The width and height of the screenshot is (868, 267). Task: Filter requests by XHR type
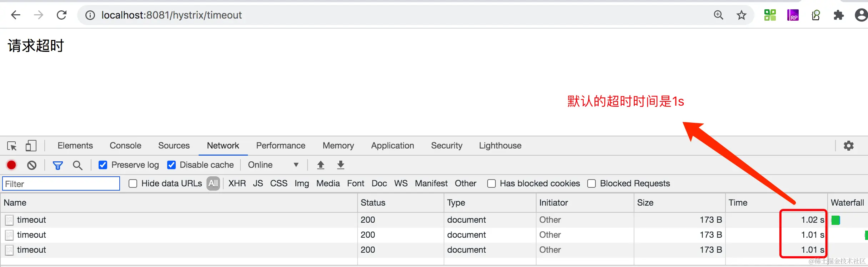[237, 183]
